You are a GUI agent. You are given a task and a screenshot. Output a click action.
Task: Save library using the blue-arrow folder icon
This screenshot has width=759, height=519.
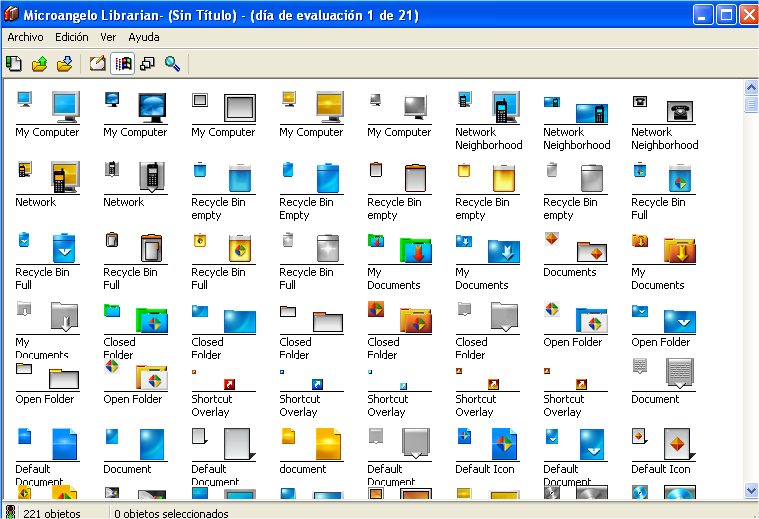pos(64,63)
